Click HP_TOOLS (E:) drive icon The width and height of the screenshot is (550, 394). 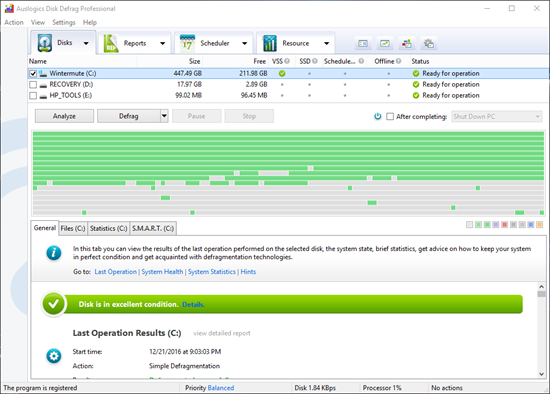pyautogui.click(x=43, y=96)
